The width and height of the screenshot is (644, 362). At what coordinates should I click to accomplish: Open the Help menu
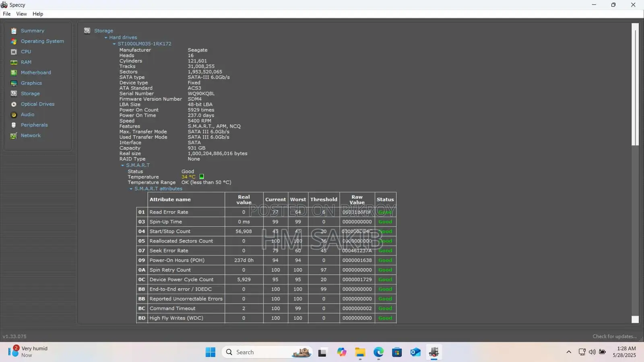[38, 14]
